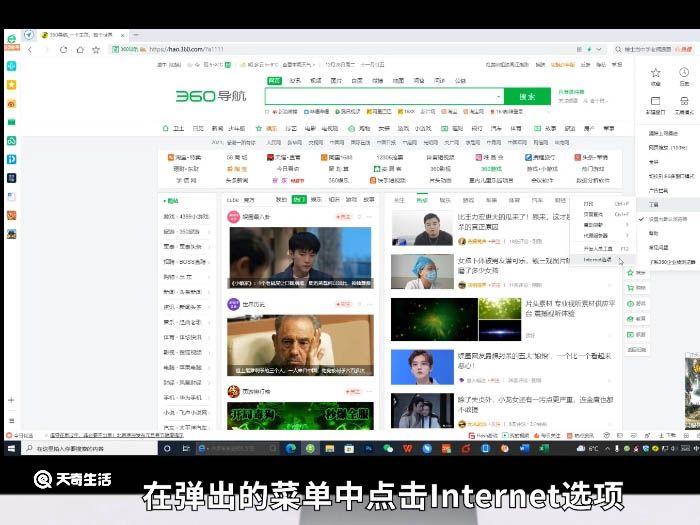Click the Cortana circle icon in taskbar
Viewport: 700px width, 525px height.
click(x=167, y=448)
